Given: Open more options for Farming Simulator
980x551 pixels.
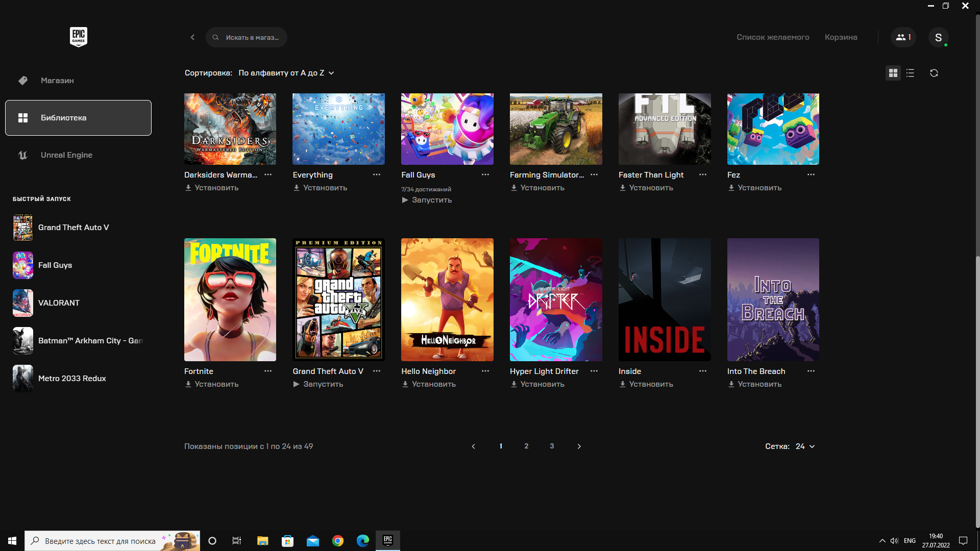Looking at the screenshot, I should (x=594, y=174).
